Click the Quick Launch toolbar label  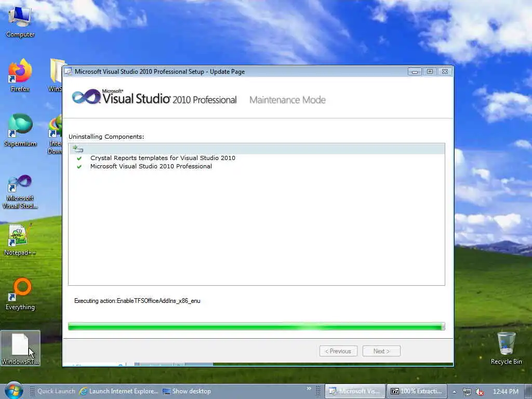56,391
